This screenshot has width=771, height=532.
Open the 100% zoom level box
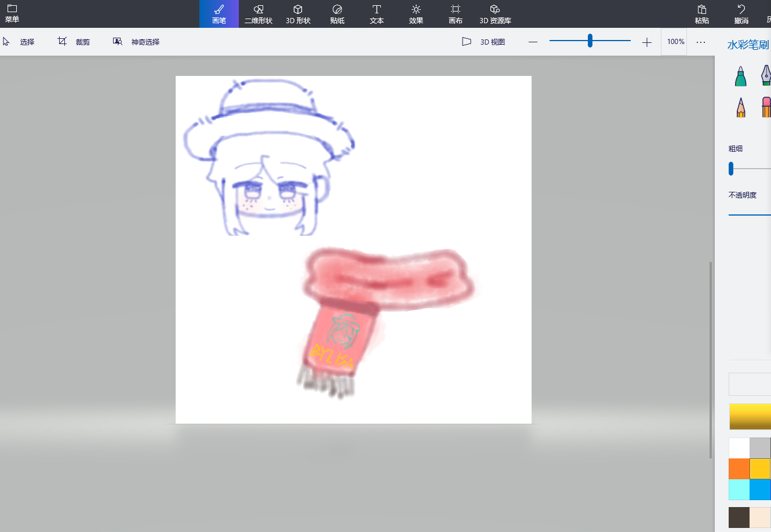(675, 42)
